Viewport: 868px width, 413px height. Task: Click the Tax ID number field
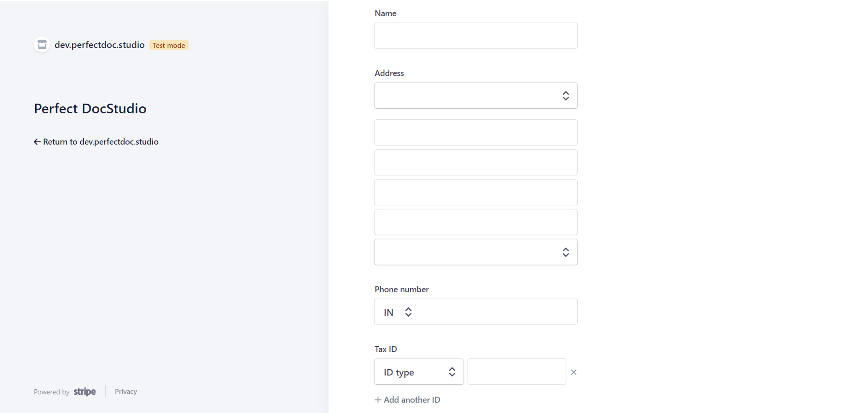coord(516,372)
